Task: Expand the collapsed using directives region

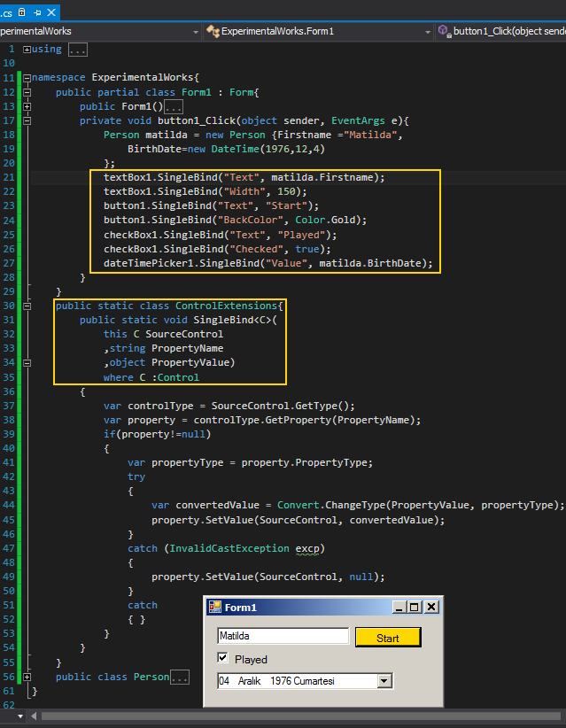Action: click(x=27, y=49)
